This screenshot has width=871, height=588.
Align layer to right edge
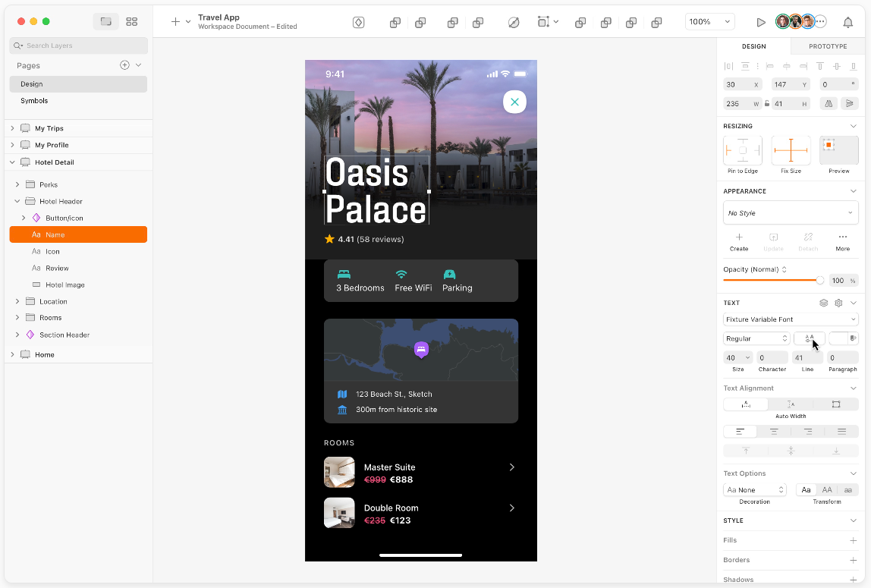coord(803,66)
